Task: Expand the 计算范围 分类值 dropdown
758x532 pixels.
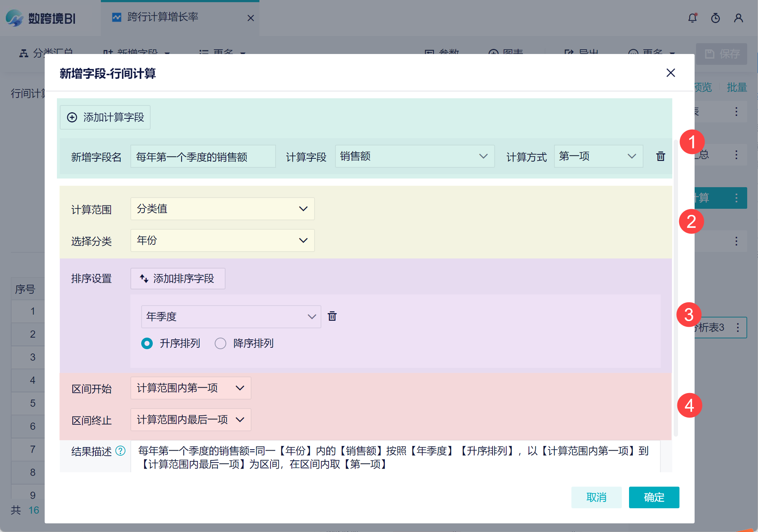Action: (222, 209)
